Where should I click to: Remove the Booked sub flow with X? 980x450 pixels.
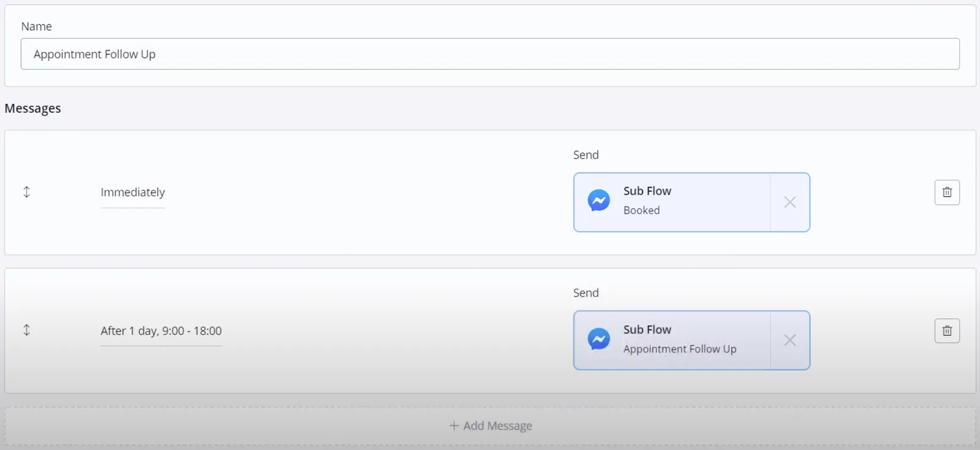[790, 202]
